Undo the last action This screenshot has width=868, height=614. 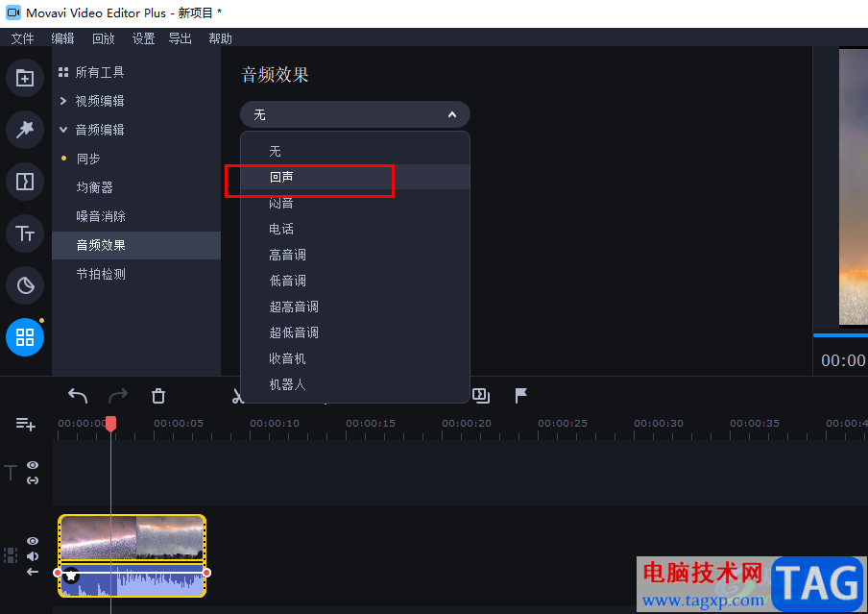(78, 396)
